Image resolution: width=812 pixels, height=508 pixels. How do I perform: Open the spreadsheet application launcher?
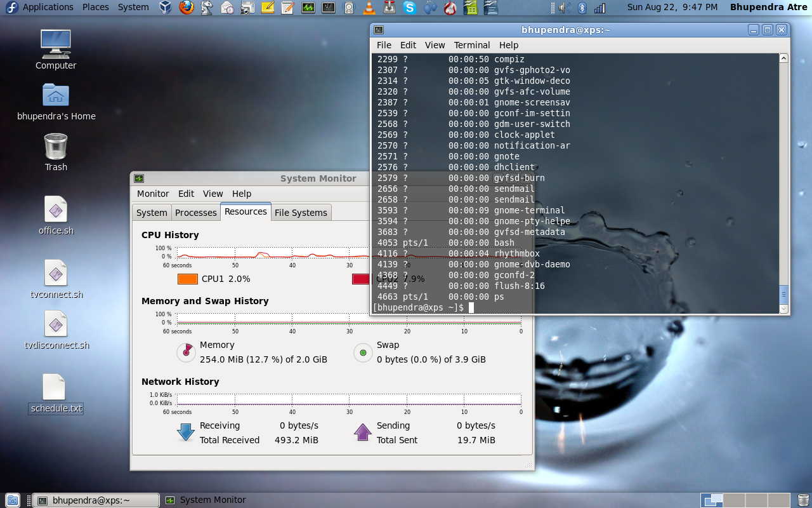[x=470, y=8]
